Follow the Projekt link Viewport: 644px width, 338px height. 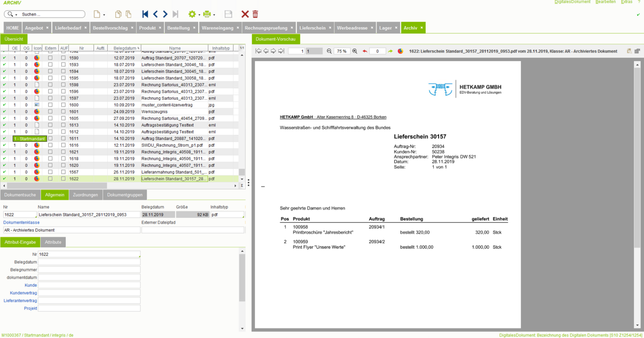click(31, 308)
